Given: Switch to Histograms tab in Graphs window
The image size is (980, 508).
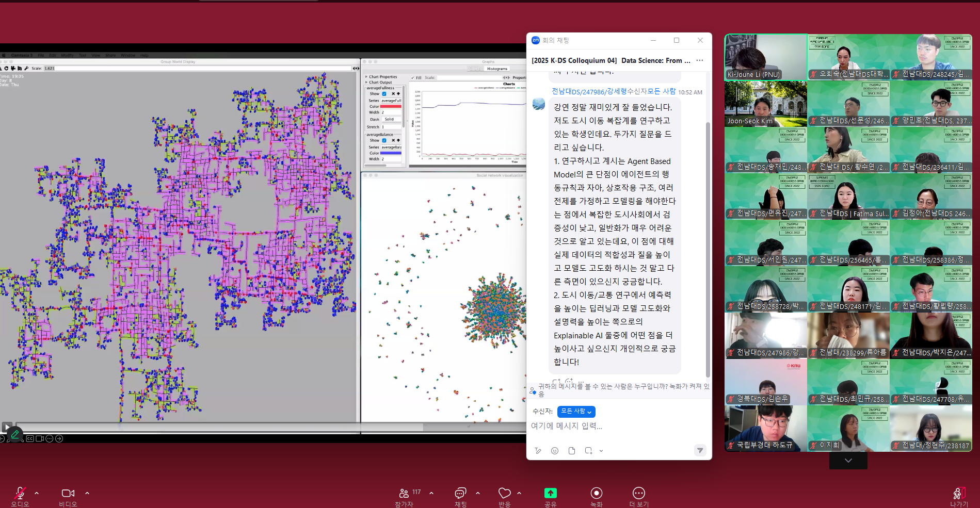Looking at the screenshot, I should point(497,69).
